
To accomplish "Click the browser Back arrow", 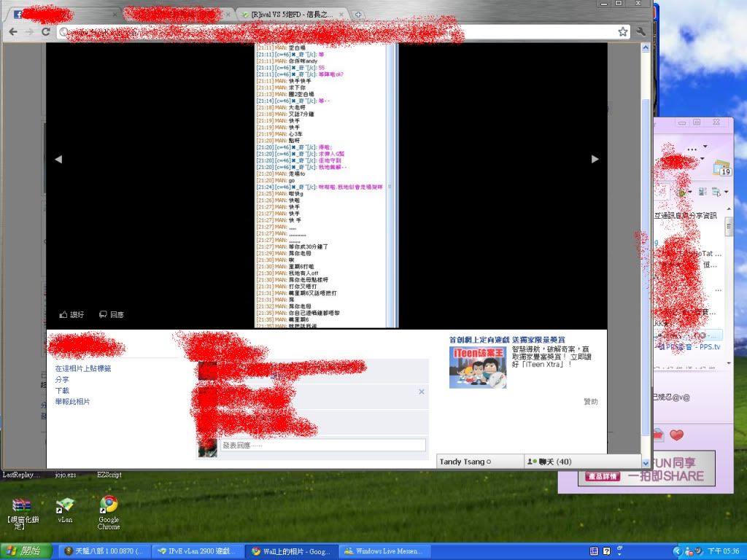I will click(13, 31).
